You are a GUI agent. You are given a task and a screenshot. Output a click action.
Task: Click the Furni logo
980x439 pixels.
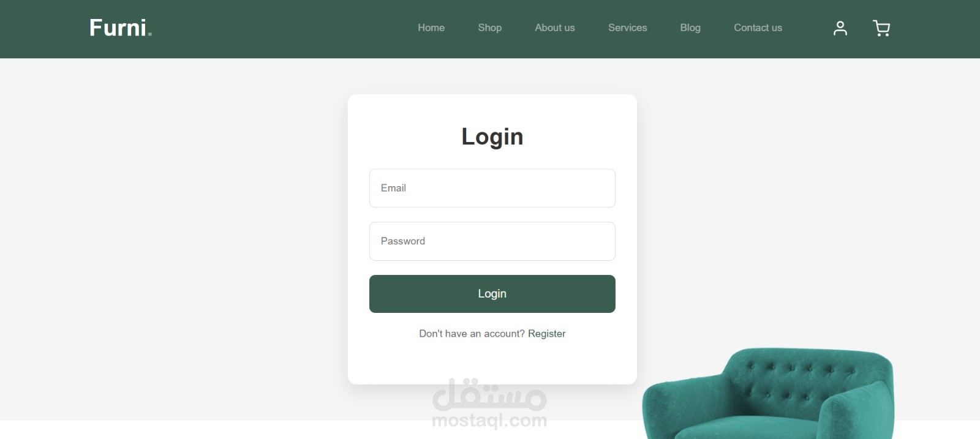click(121, 28)
